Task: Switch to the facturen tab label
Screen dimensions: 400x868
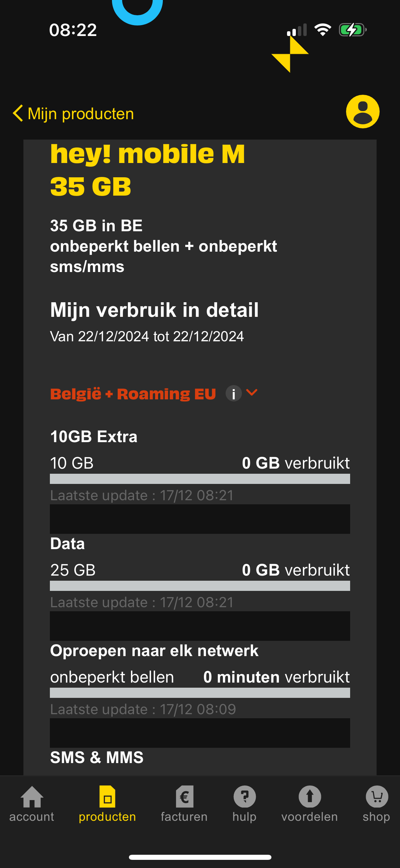Action: [184, 817]
